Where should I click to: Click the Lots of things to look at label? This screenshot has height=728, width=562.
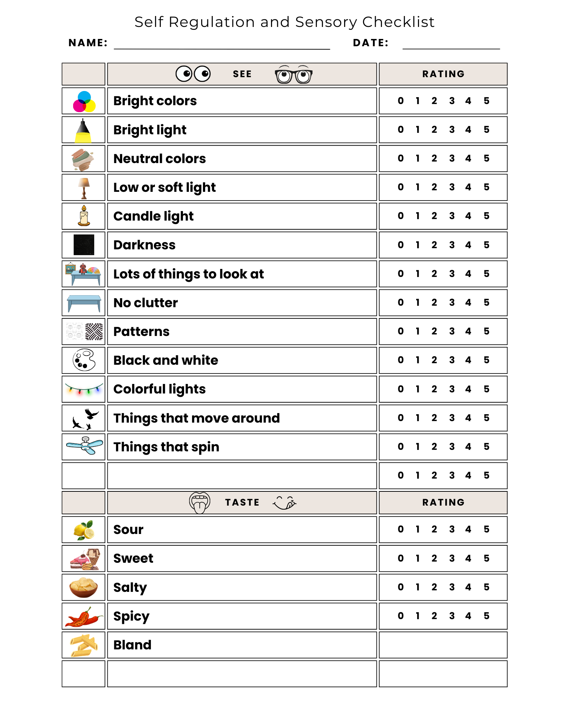pos(188,274)
